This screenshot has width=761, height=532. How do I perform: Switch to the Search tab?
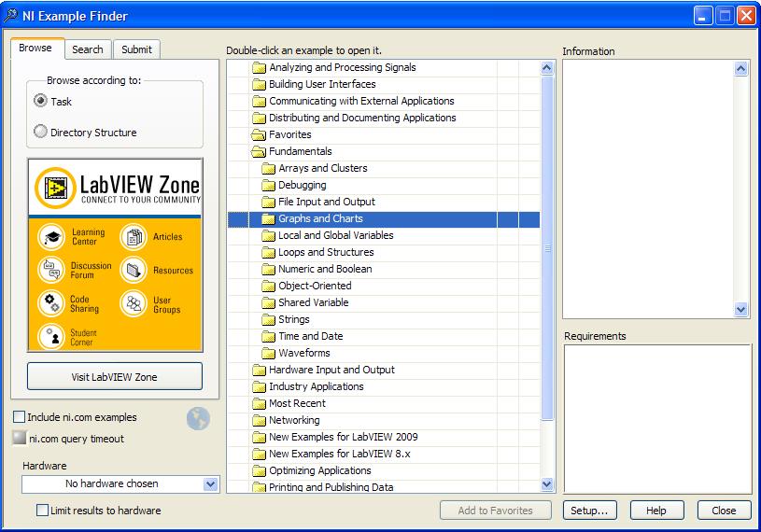(88, 49)
